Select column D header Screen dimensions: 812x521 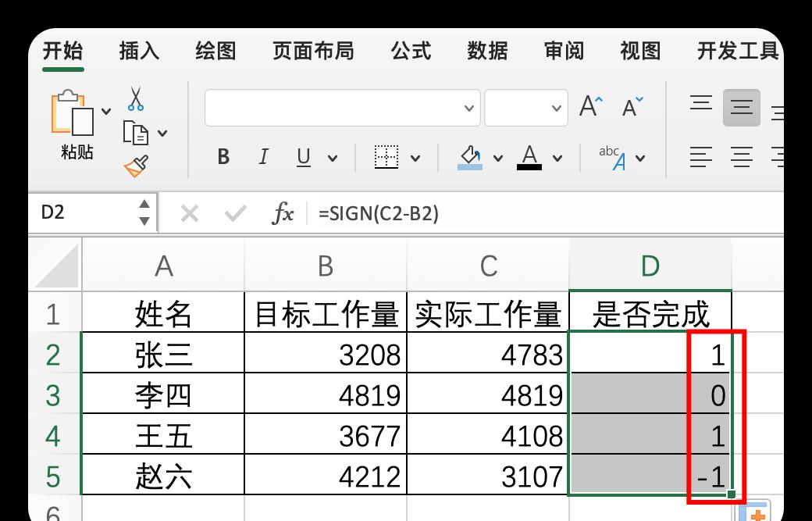[650, 266]
